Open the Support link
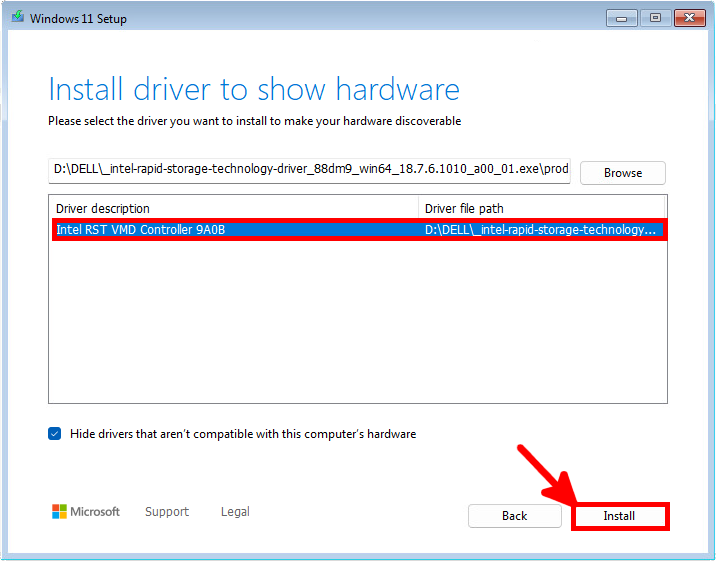 pos(167,512)
